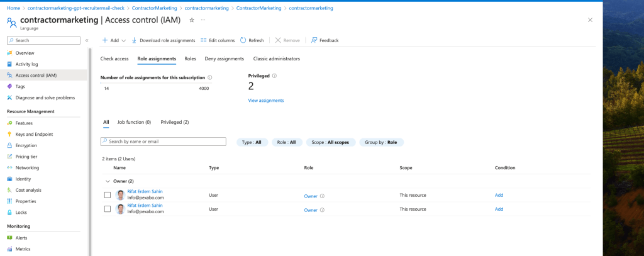Add condition for second Owner row
The height and width of the screenshot is (256, 644).
pyautogui.click(x=499, y=209)
